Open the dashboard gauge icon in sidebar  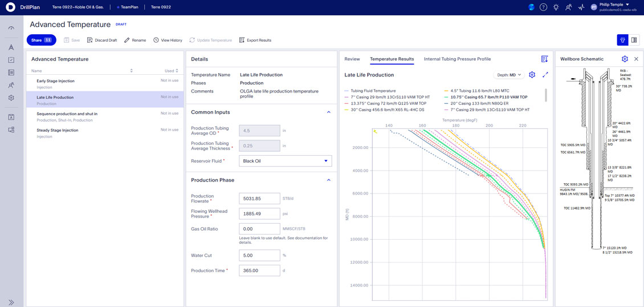pyautogui.click(x=11, y=28)
